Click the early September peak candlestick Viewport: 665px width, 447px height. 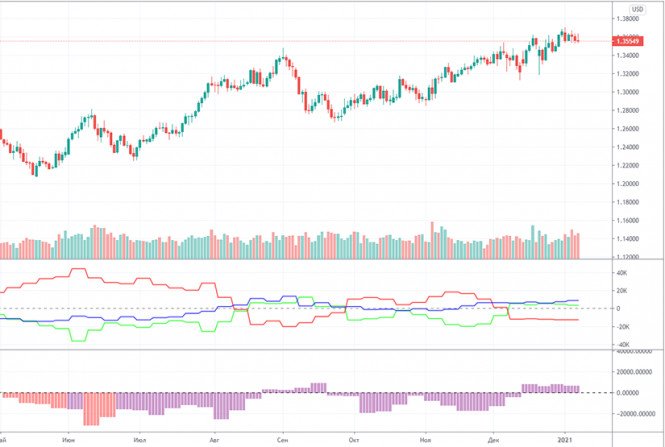click(x=285, y=54)
